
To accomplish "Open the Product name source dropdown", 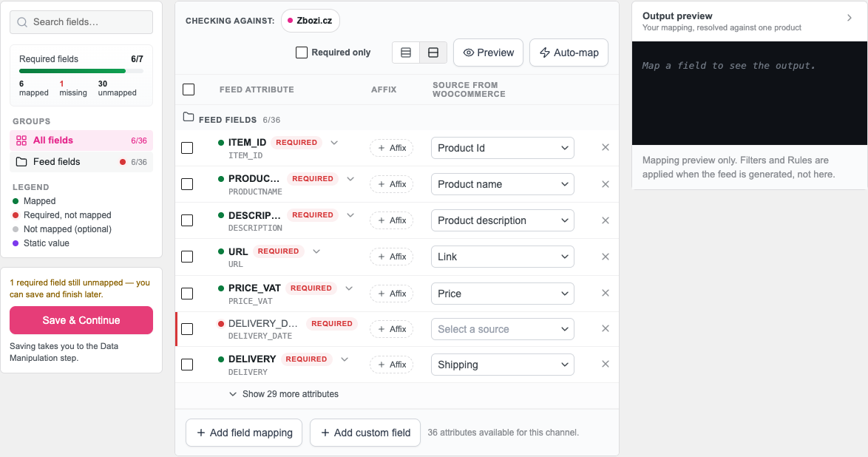I will 503,184.
